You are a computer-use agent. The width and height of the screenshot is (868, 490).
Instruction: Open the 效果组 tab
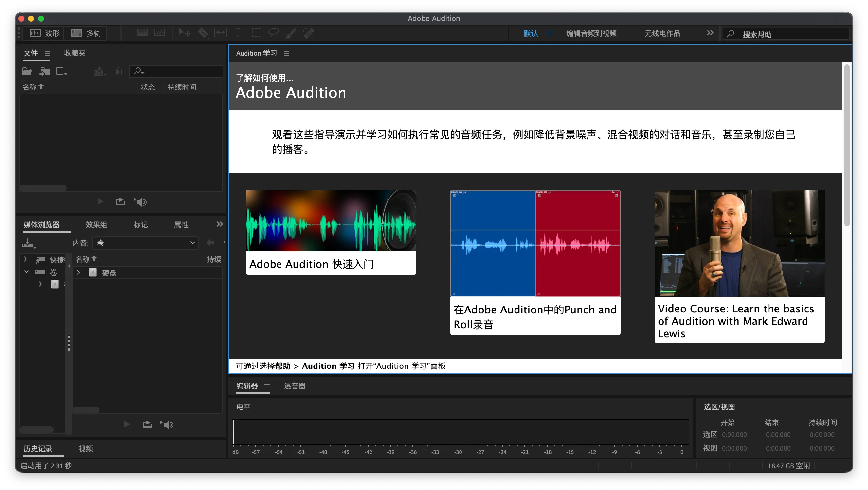(x=96, y=225)
